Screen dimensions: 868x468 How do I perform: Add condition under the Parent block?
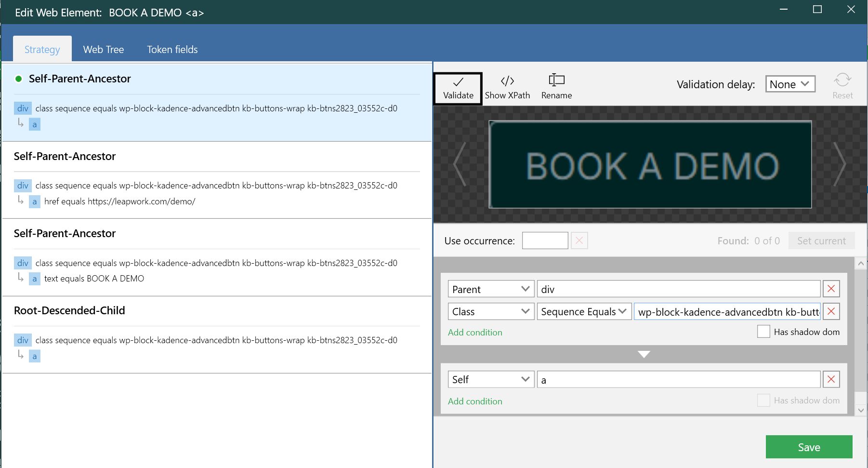point(475,332)
